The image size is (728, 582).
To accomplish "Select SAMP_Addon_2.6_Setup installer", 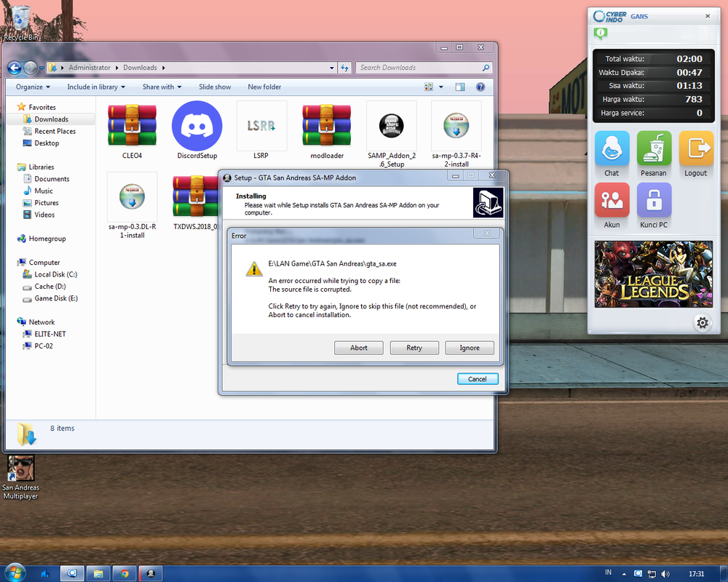I will (392, 126).
